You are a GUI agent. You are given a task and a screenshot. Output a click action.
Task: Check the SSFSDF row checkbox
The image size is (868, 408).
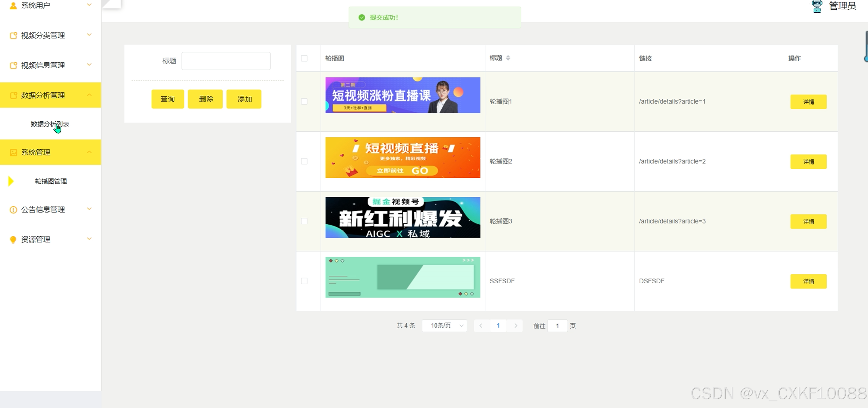304,281
